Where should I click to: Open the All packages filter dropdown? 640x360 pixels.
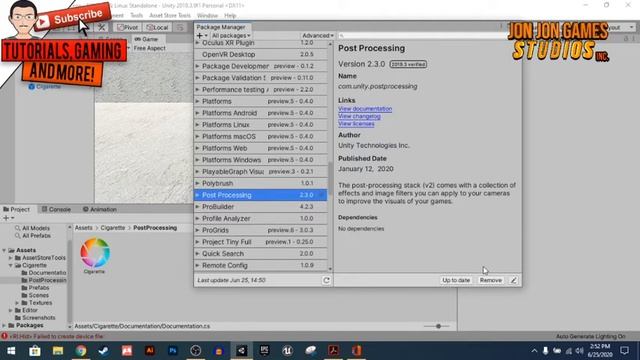[x=231, y=36]
